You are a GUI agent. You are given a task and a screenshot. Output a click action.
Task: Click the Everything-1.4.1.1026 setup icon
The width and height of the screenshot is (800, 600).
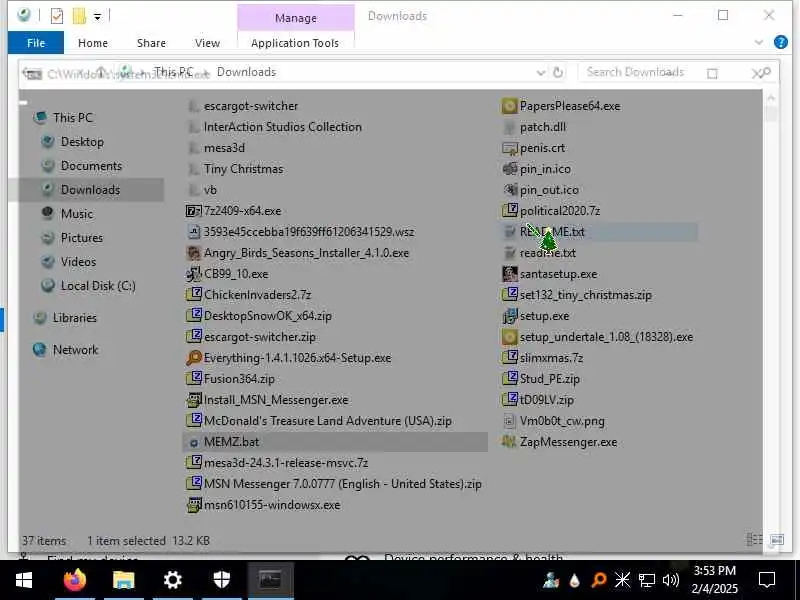click(x=193, y=358)
